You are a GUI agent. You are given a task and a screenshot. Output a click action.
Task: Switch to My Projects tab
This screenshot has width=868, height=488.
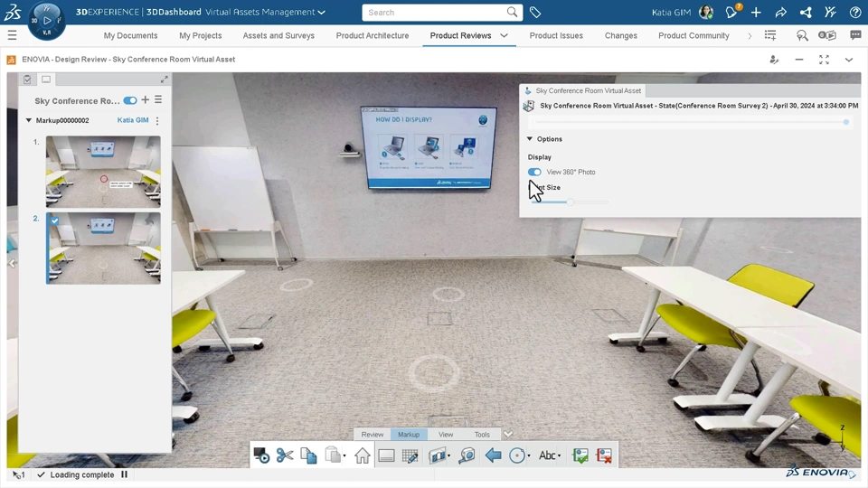tap(201, 35)
